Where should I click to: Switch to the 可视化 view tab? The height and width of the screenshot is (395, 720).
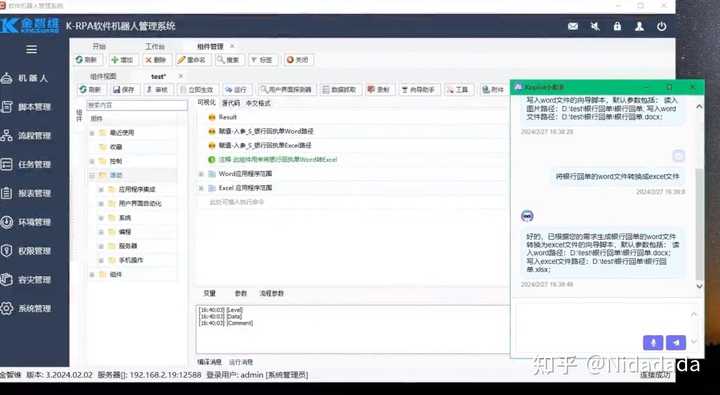click(207, 102)
